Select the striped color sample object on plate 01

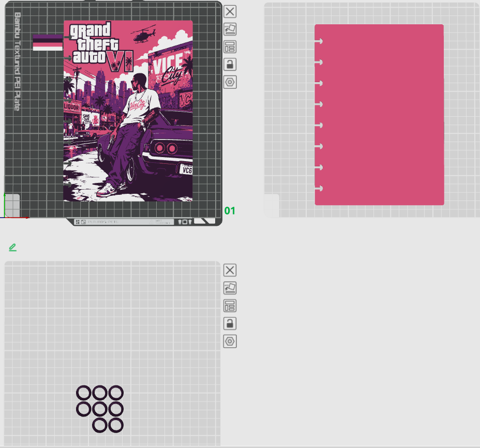coord(48,42)
